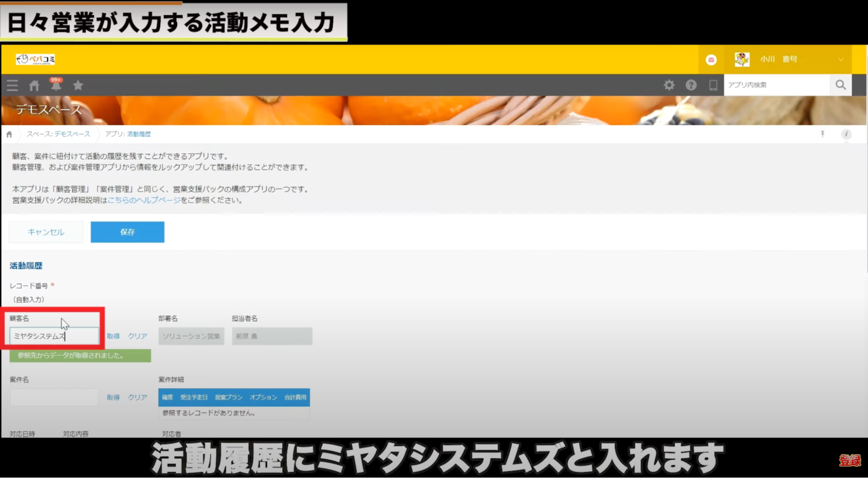The width and height of the screenshot is (868, 478).
Task: Open the こちらのヘルプページ link
Action: pyautogui.click(x=144, y=200)
